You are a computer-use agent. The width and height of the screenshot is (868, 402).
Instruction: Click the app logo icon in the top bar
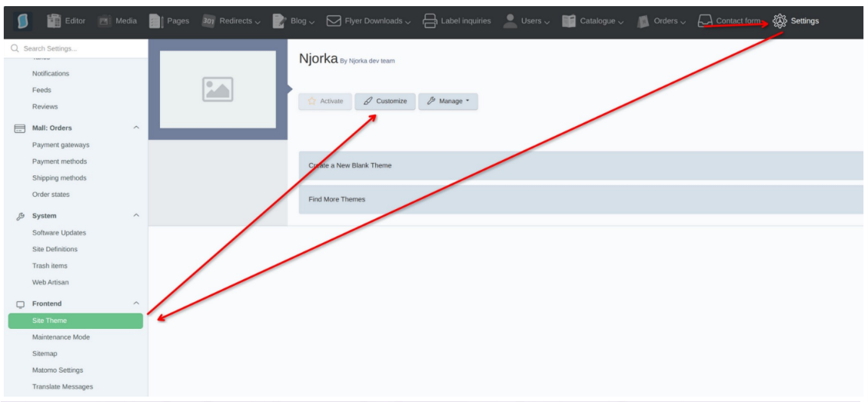(x=22, y=21)
